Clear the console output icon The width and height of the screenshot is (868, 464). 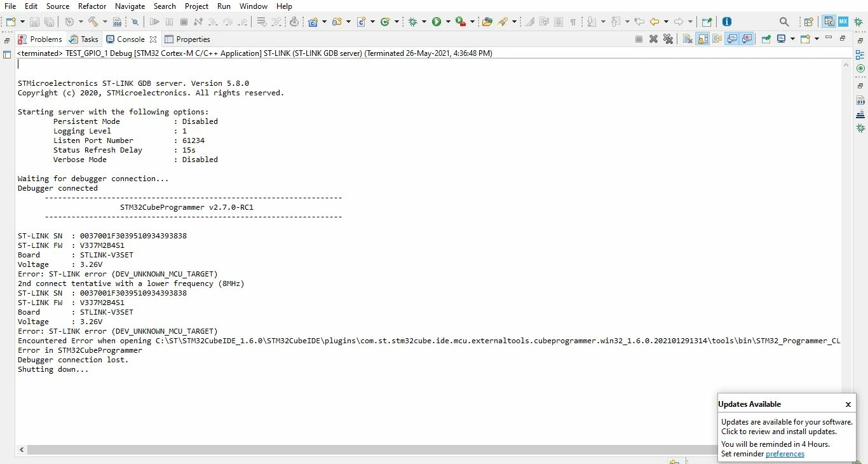pyautogui.click(x=688, y=39)
